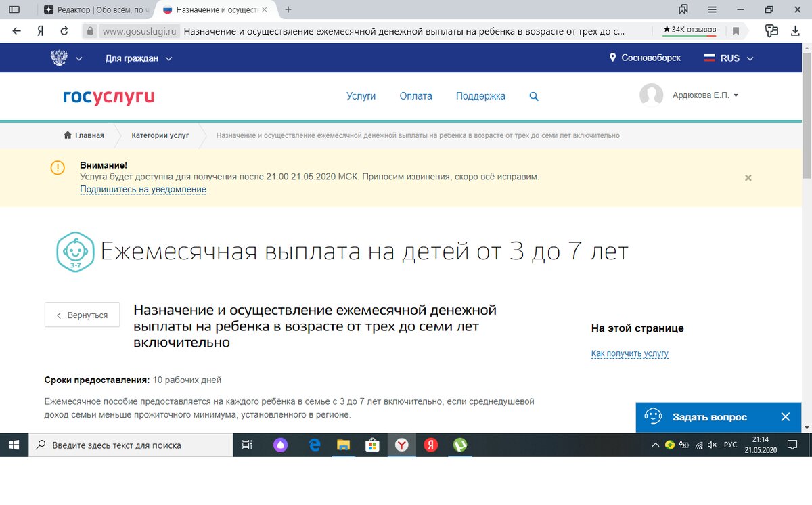Open the Оплата menu item
The image size is (812, 505).
pos(415,96)
